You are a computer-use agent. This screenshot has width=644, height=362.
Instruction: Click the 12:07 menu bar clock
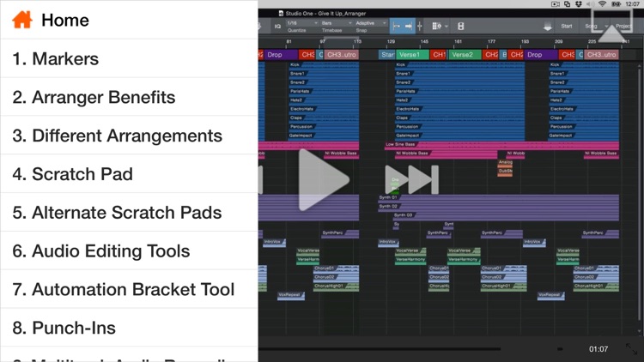[632, 4]
